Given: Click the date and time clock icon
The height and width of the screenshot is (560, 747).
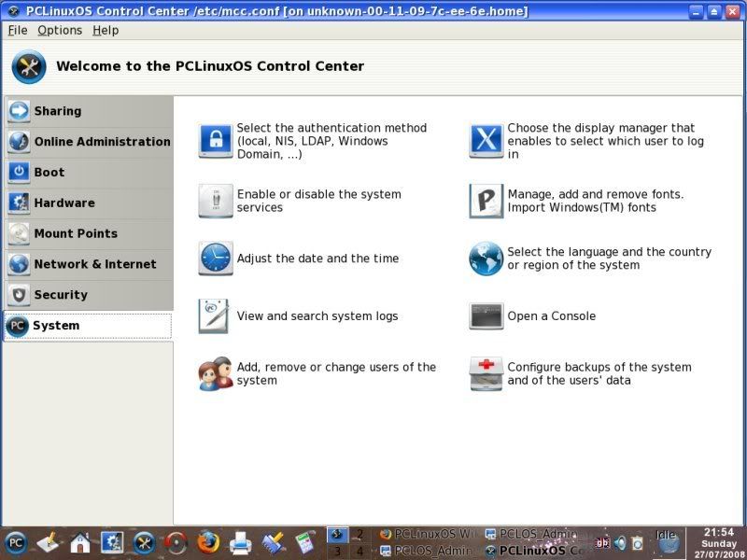Looking at the screenshot, I should (216, 259).
